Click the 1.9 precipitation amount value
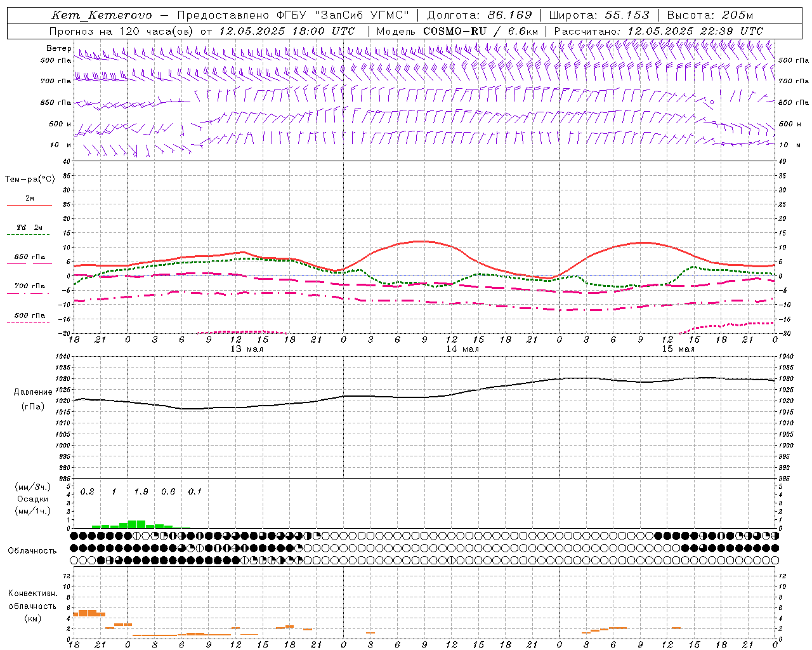Viewport: 812px width, 650px height. click(141, 491)
